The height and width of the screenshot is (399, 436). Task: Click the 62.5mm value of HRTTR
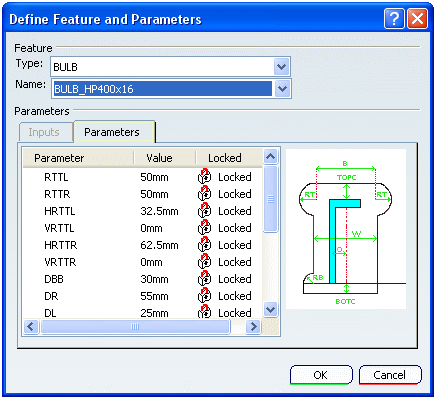click(x=159, y=245)
